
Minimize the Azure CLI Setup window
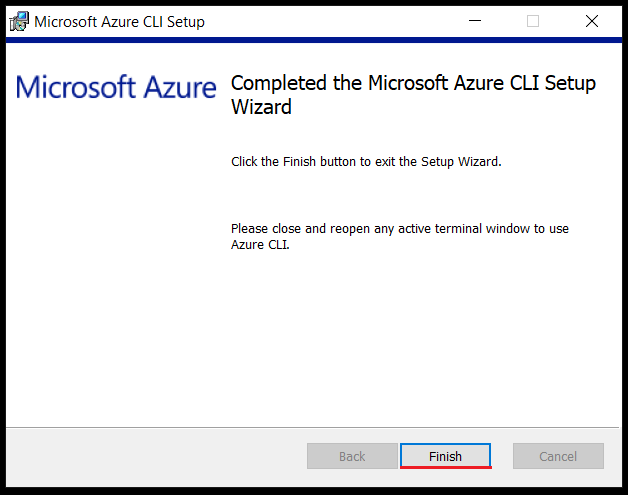point(475,21)
